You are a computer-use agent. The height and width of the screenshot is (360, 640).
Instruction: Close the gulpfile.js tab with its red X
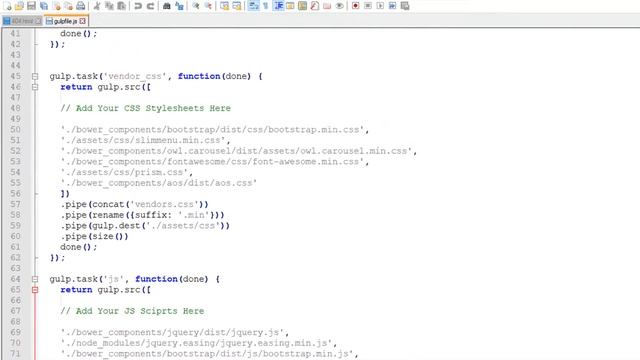click(x=82, y=21)
